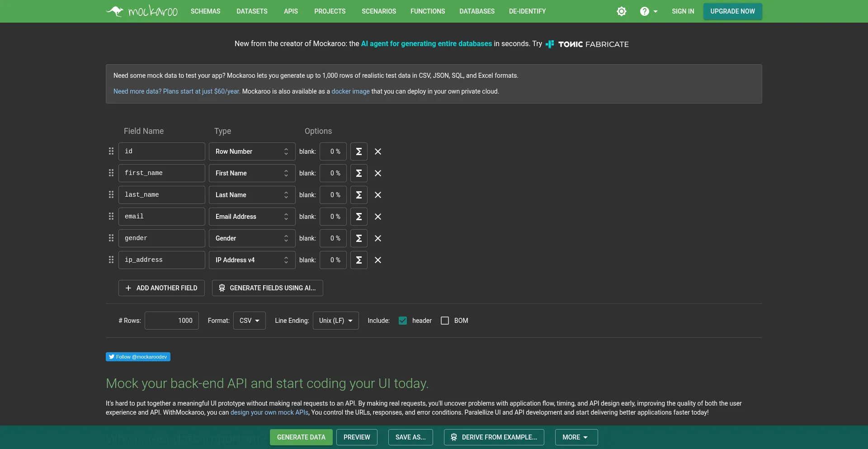The height and width of the screenshot is (449, 868).
Task: Change the First Name type selector
Action: click(x=252, y=173)
